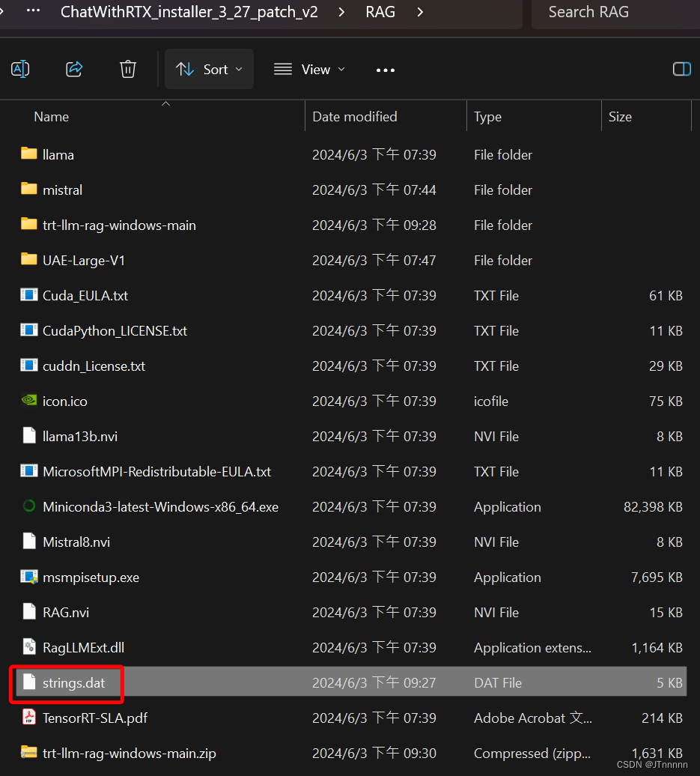This screenshot has height=776, width=700.
Task: Click the mistral folder icon
Action: click(28, 189)
